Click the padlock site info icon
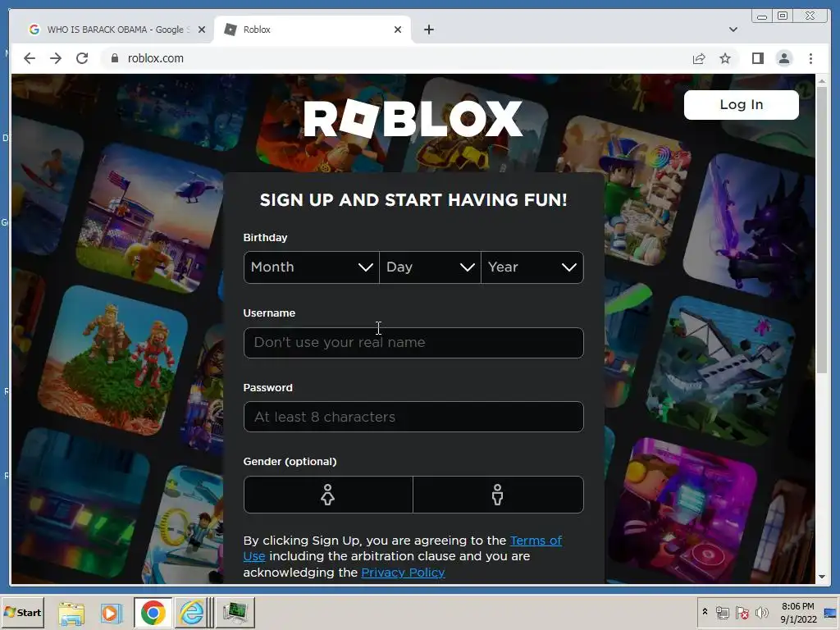 114,58
